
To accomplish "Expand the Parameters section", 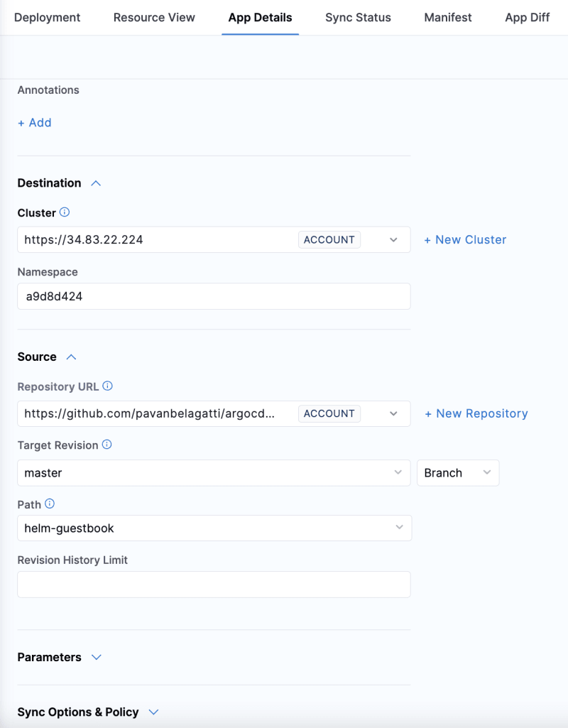I will pos(97,658).
